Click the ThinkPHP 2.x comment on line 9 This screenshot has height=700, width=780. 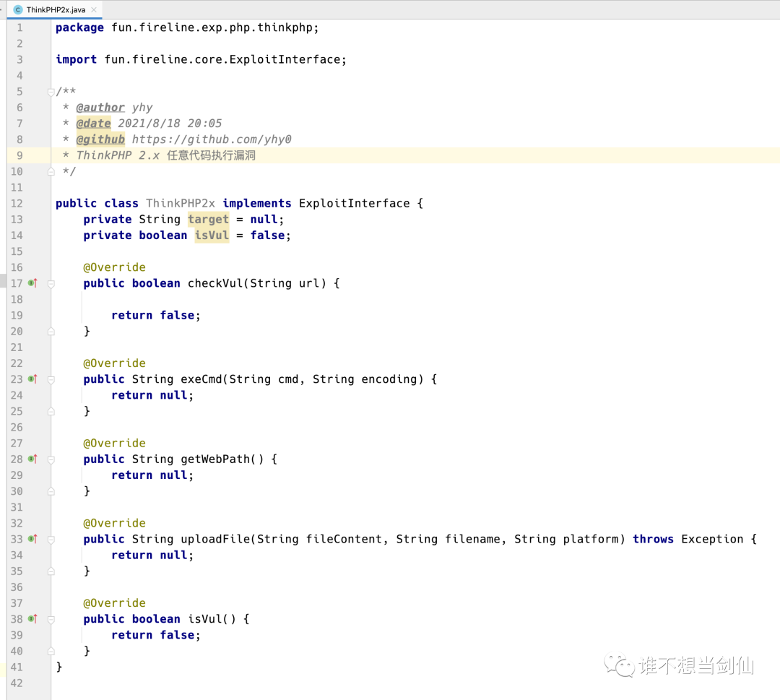[165, 155]
